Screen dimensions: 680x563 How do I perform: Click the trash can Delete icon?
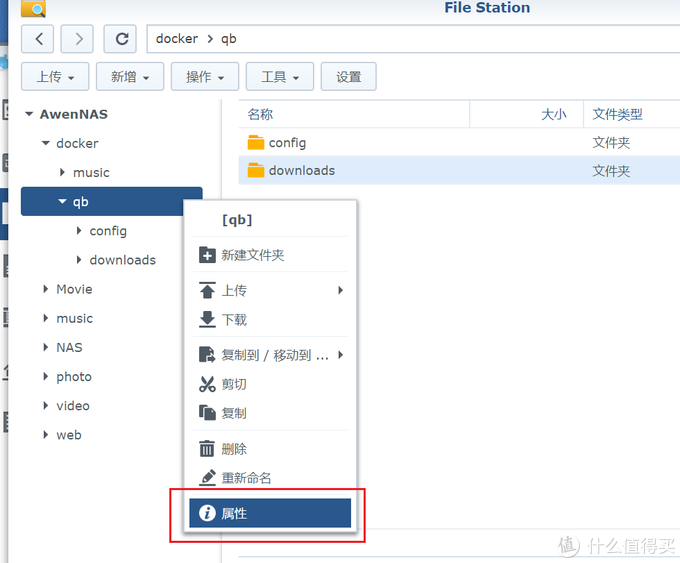[207, 449]
